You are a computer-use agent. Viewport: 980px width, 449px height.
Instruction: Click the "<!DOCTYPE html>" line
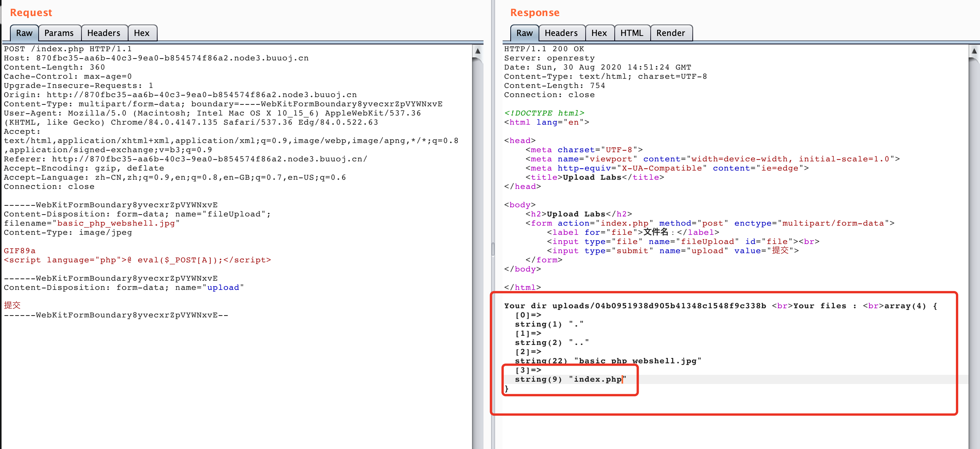(544, 113)
